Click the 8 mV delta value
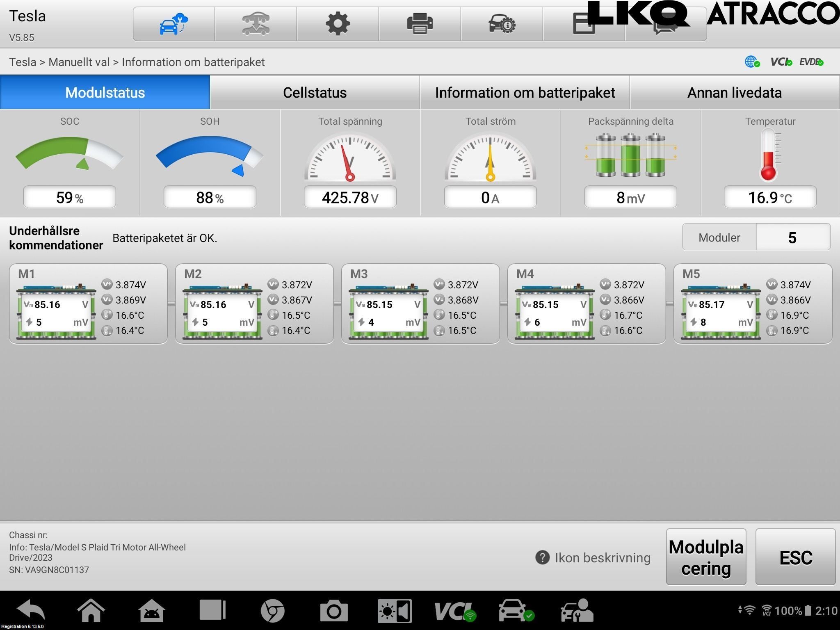 click(x=630, y=197)
